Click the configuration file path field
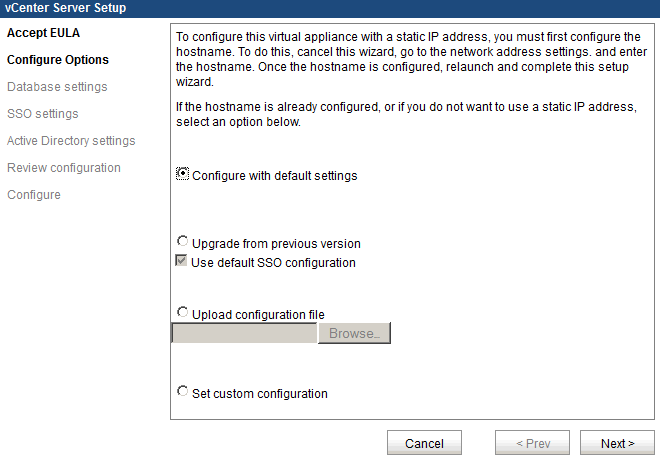This screenshot has height=459, width=660. (244, 333)
